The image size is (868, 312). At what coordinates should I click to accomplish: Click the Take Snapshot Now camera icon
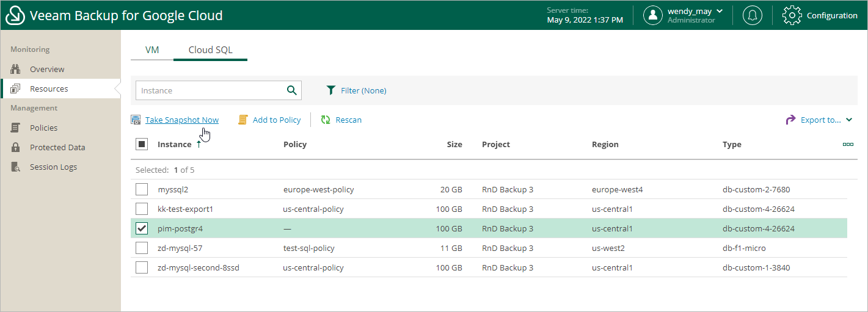pyautogui.click(x=136, y=120)
